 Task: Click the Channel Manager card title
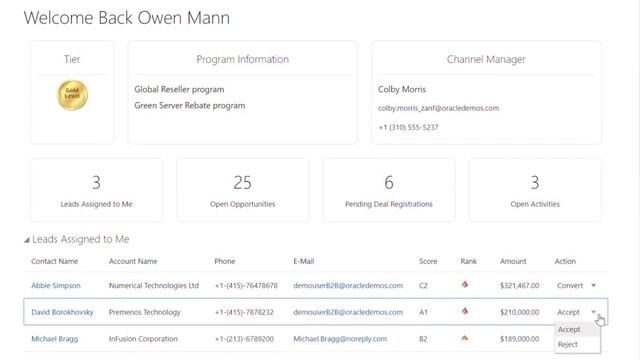coord(486,59)
